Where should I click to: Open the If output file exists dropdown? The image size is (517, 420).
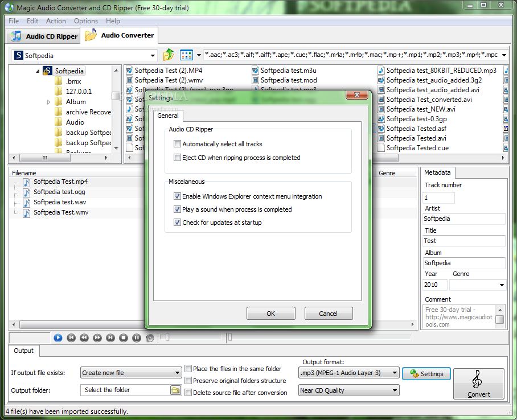pos(131,373)
